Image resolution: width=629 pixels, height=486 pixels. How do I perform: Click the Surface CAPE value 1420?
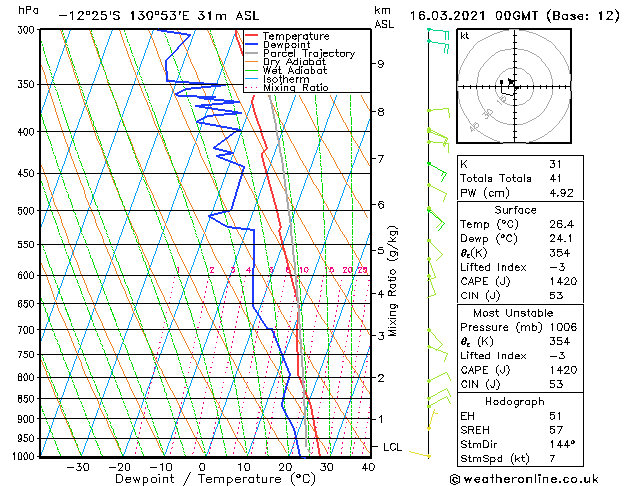point(563,281)
